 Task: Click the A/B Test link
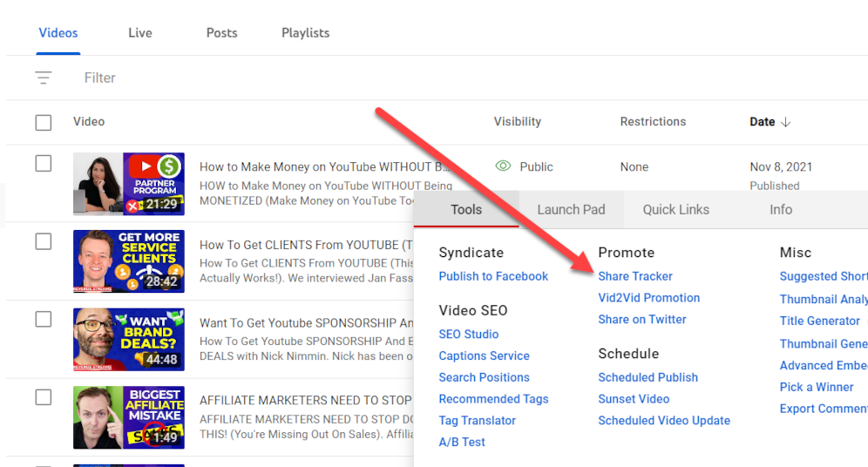pyautogui.click(x=462, y=442)
